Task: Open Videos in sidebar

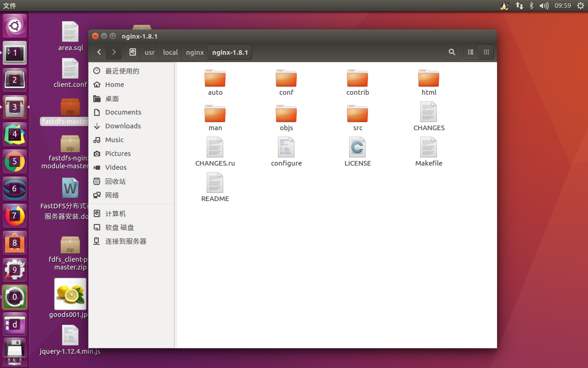Action: [x=131, y=167]
